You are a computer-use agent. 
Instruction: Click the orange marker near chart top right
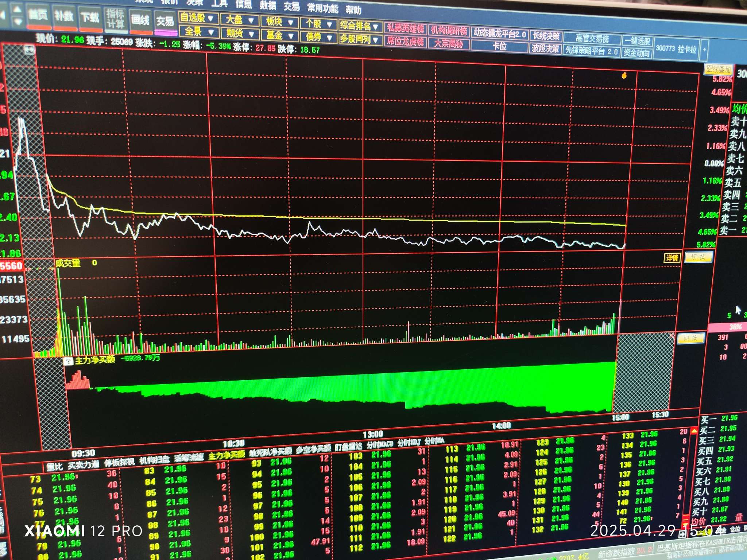coord(624,75)
